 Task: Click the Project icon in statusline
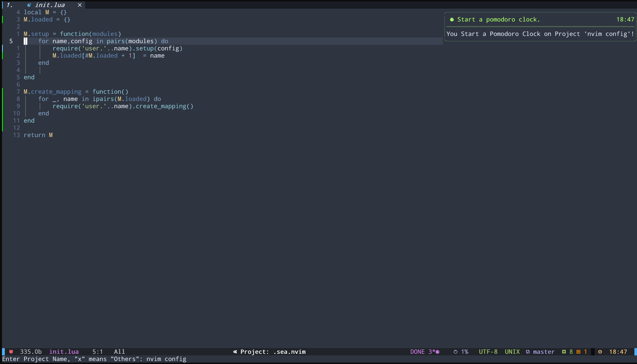coord(235,352)
